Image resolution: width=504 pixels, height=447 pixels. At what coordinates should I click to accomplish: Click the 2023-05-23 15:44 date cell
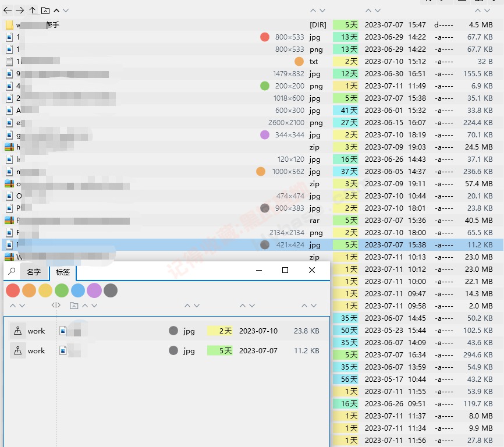[x=395, y=331]
